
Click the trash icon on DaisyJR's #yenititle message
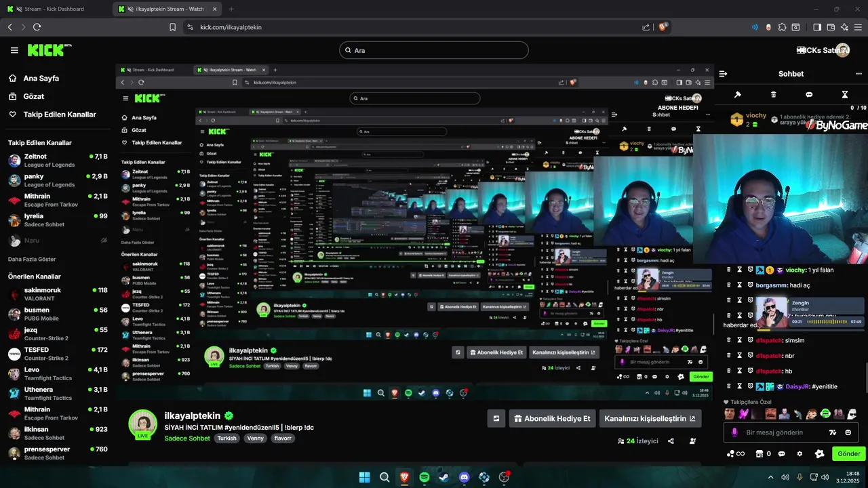(x=729, y=386)
